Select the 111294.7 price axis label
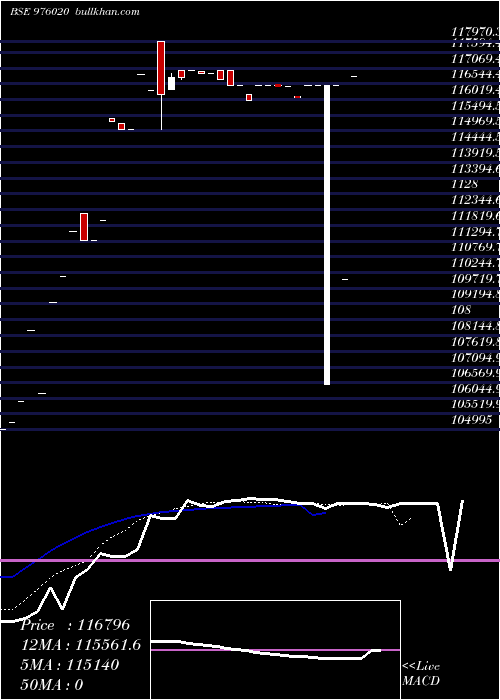500x700 pixels. [475, 232]
